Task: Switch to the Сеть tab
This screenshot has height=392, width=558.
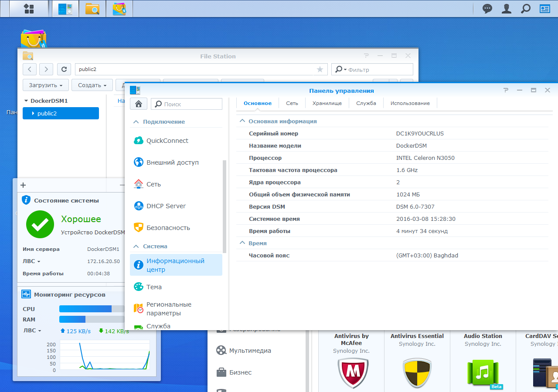Action: tap(292, 103)
